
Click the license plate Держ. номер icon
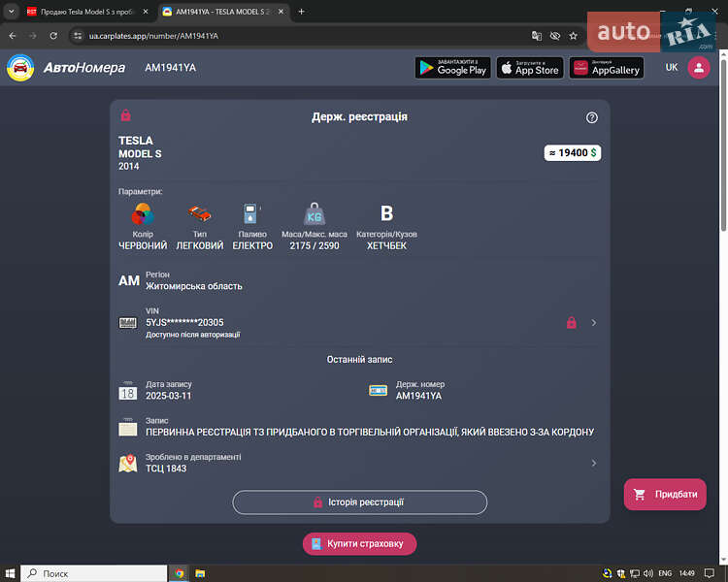pyautogui.click(x=378, y=390)
